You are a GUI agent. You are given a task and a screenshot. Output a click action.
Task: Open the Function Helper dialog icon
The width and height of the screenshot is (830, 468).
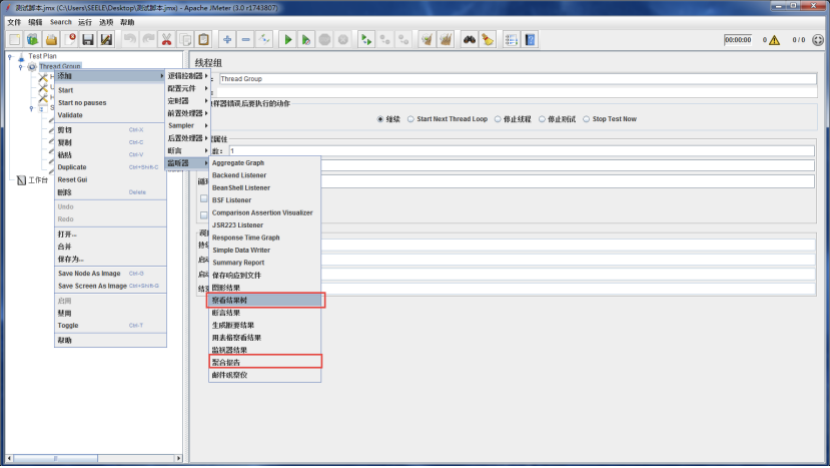click(511, 40)
